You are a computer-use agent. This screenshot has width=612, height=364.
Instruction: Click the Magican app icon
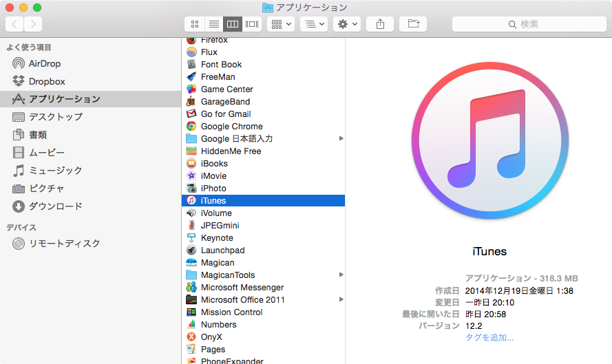191,263
